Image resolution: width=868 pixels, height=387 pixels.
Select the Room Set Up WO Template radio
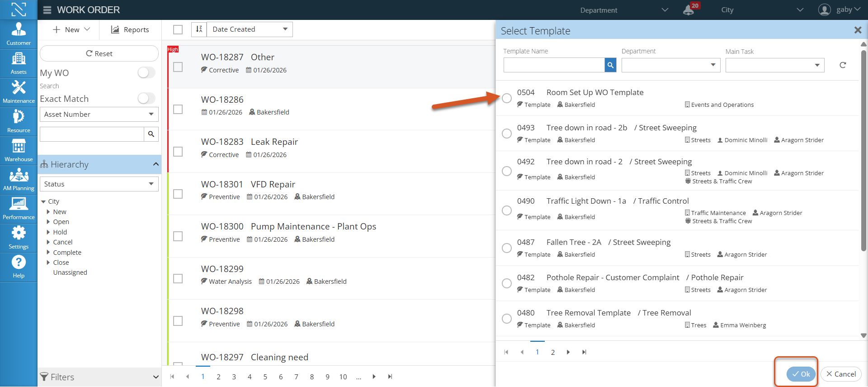coord(507,98)
